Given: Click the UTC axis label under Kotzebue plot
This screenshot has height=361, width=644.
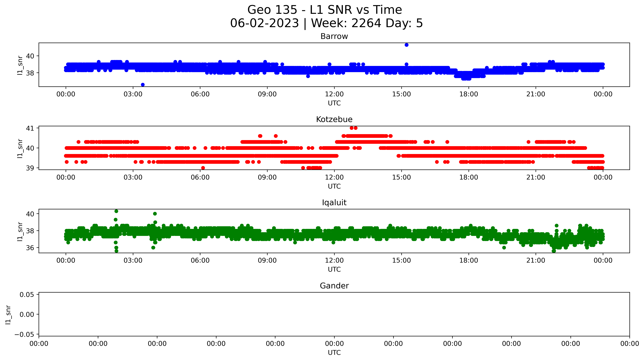Looking at the screenshot, I should pyautogui.click(x=334, y=186).
